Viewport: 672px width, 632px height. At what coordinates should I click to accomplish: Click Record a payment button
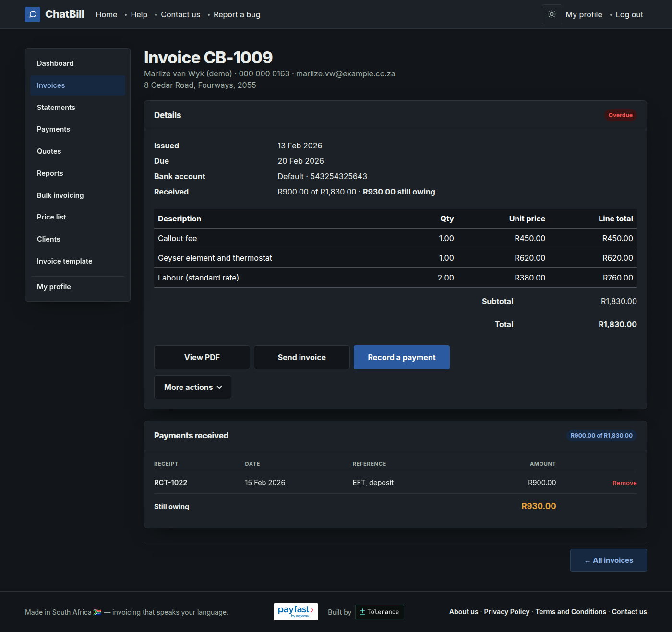click(x=402, y=357)
